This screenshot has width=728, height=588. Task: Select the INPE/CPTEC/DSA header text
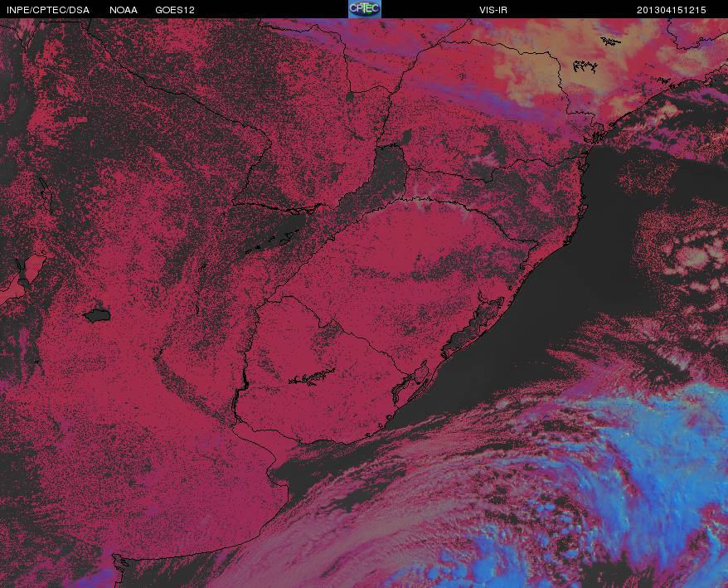pos(48,10)
